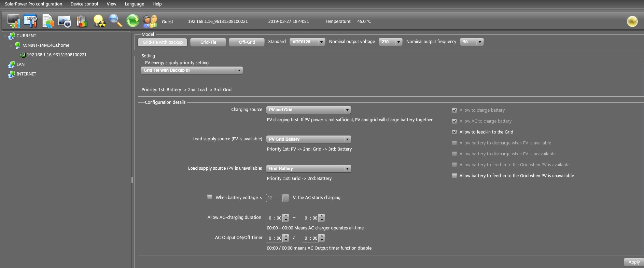This screenshot has width=644, height=268.
Task: Click the INTERNET network icon
Action: point(12,74)
